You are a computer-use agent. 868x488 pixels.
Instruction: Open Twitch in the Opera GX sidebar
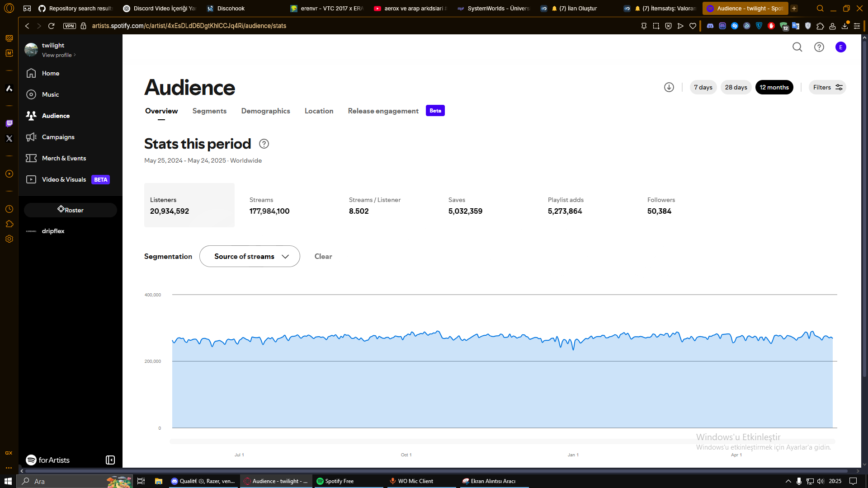point(9,123)
